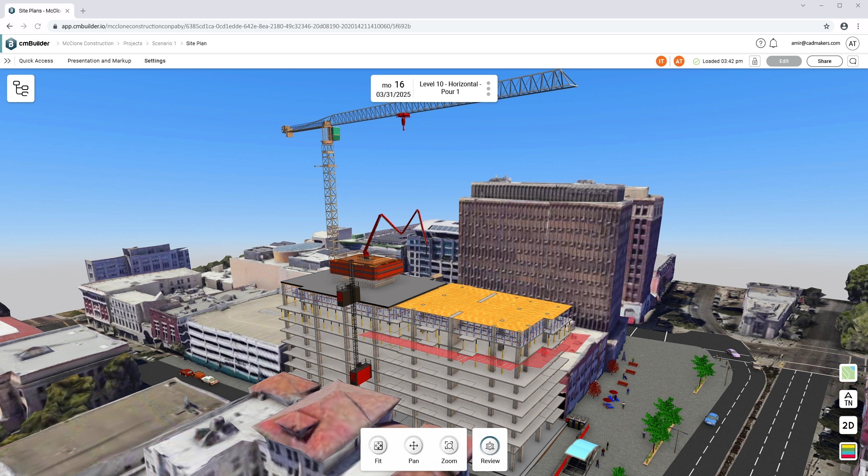Toggle the lock icon in toolbar
Viewport: 868px width, 476px height.
[754, 61]
